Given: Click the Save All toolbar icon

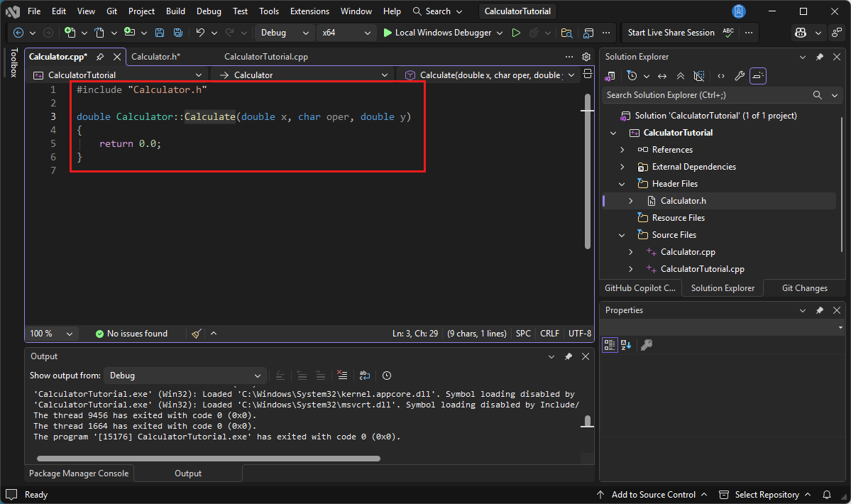Looking at the screenshot, I should coord(178,33).
